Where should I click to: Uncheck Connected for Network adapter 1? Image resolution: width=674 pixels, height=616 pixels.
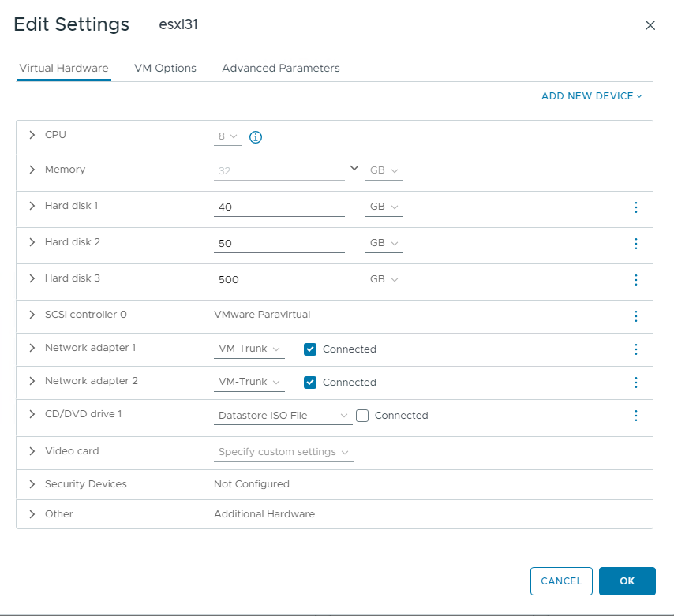[310, 349]
